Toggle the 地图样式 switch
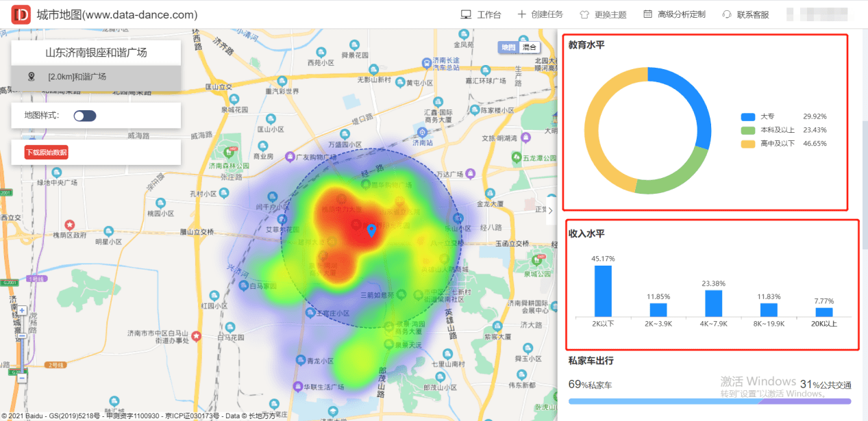Image resolution: width=868 pixels, height=421 pixels. [85, 116]
